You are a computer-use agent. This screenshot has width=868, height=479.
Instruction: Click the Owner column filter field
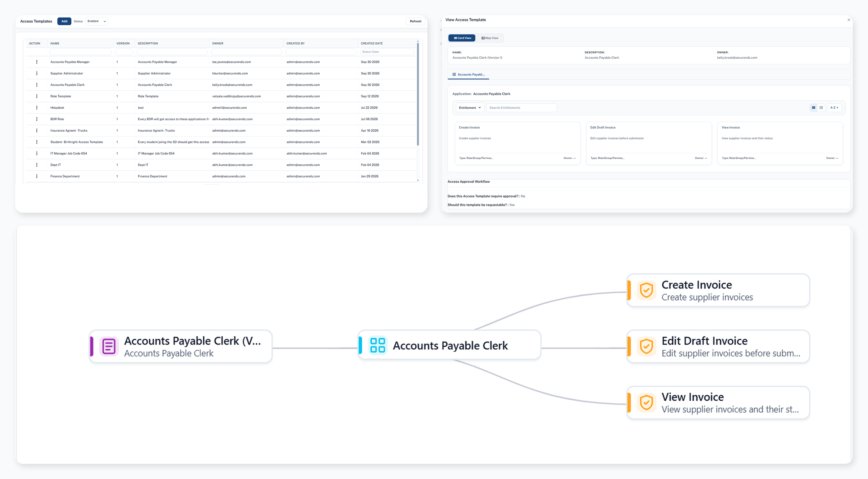coord(246,52)
